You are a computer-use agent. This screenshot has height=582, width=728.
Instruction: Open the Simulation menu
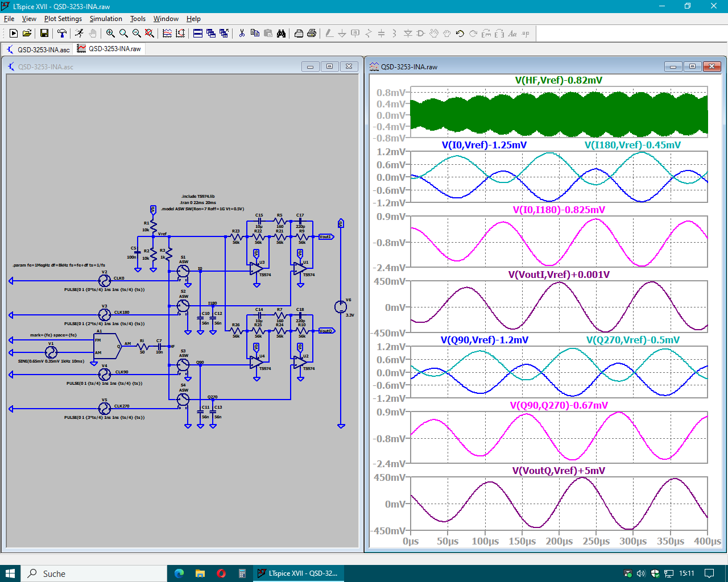tap(106, 19)
